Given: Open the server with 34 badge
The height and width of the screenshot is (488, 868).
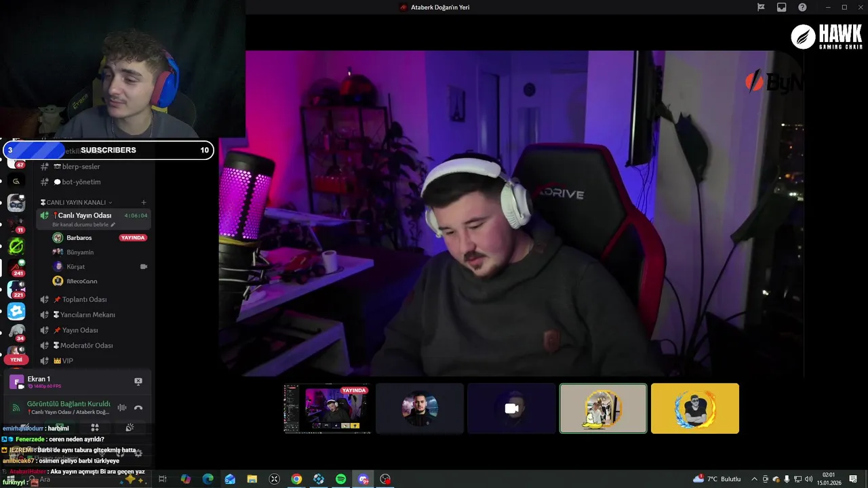Looking at the screenshot, I should [x=16, y=333].
